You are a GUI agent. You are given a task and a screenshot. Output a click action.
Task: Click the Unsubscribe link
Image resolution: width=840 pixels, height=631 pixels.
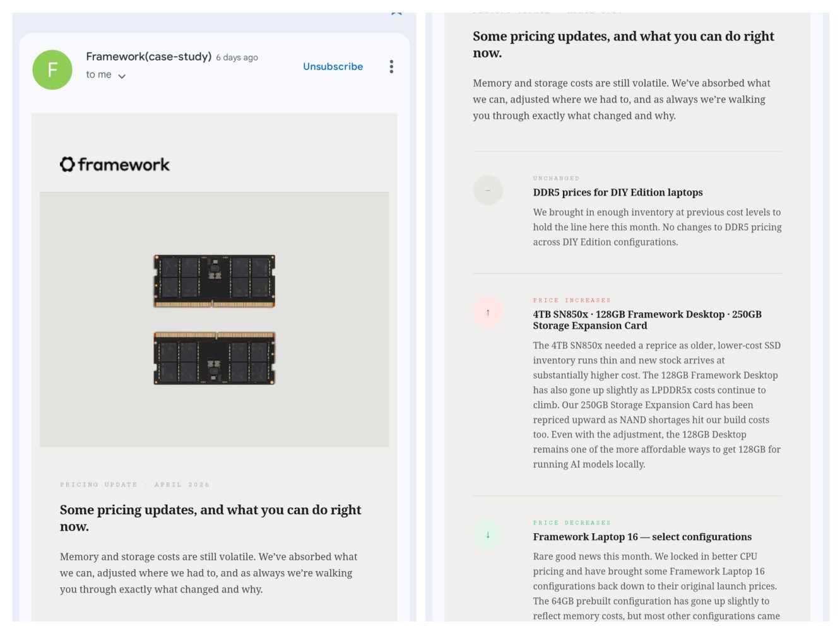[333, 66]
